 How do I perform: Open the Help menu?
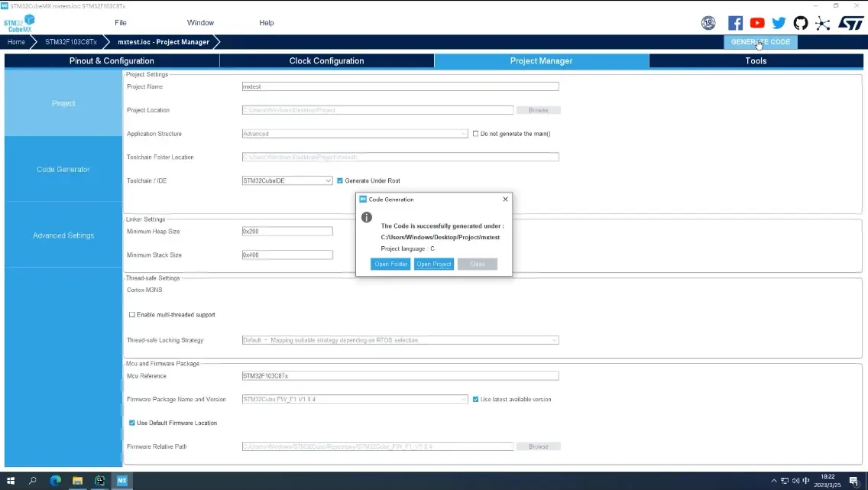(x=266, y=23)
